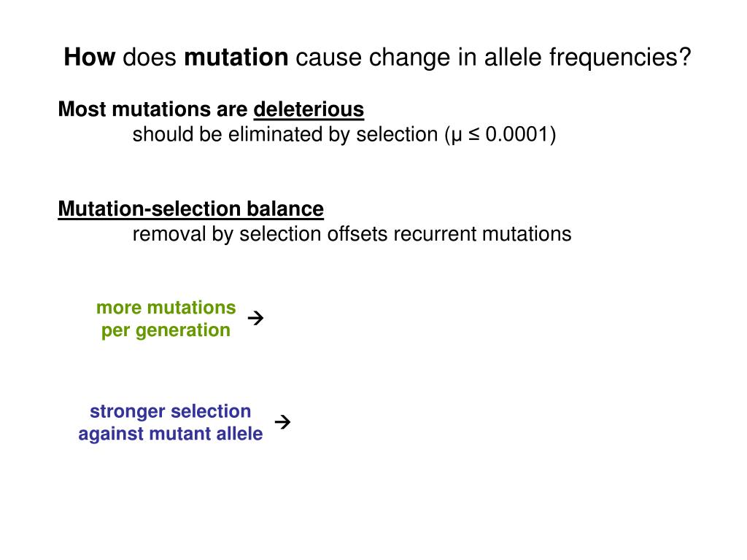
Task: Click the green 'per generation' text
Action: point(166,330)
